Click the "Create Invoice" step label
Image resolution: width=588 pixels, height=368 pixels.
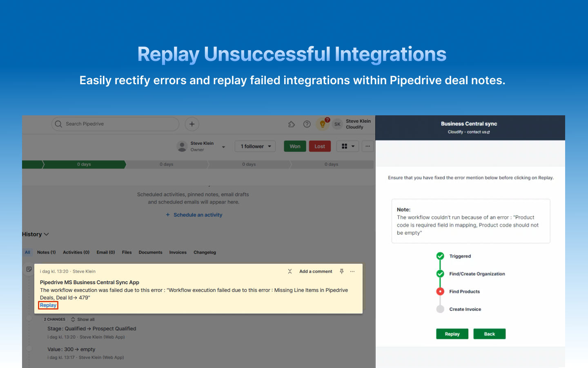tap(465, 309)
